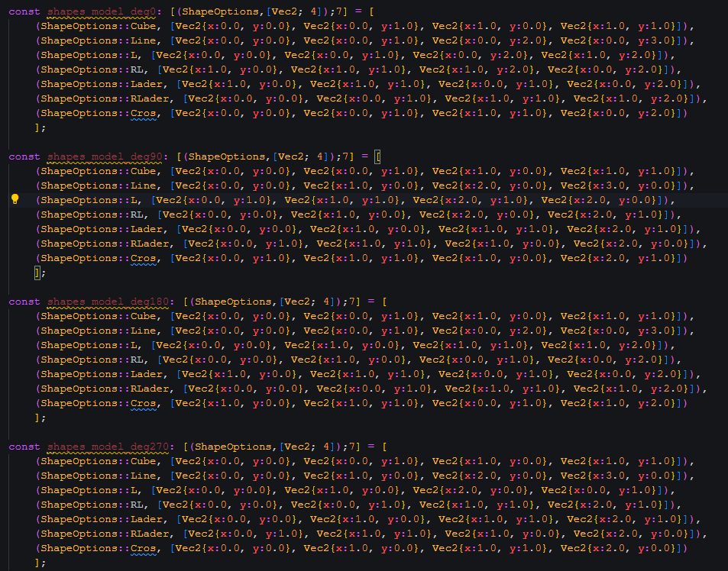This screenshot has width=728, height=571.
Task: Click ShapeOptions::Line in the deg270 array
Action: pos(99,476)
